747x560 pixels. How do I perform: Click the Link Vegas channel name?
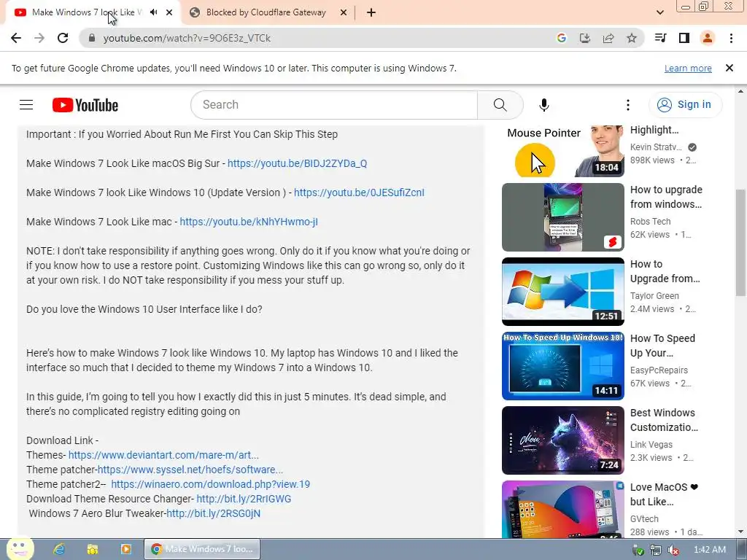(651, 444)
